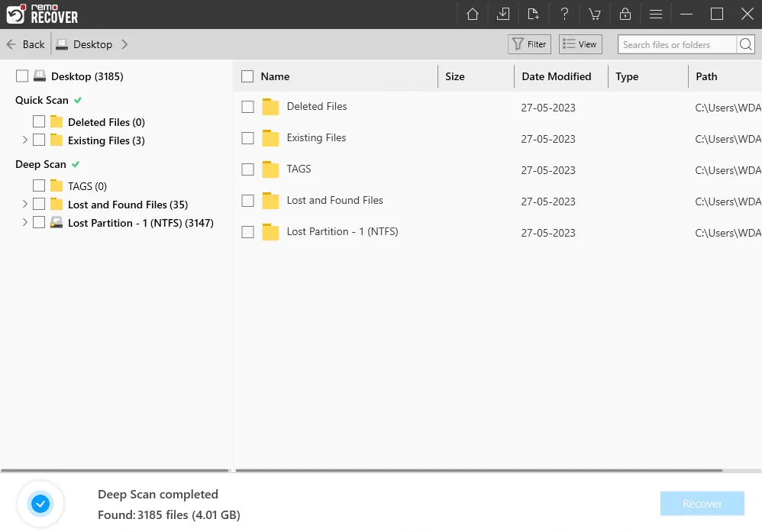The image size is (762, 532).
Task: Check the Desktop (3185) root checkbox
Action: tap(22, 76)
